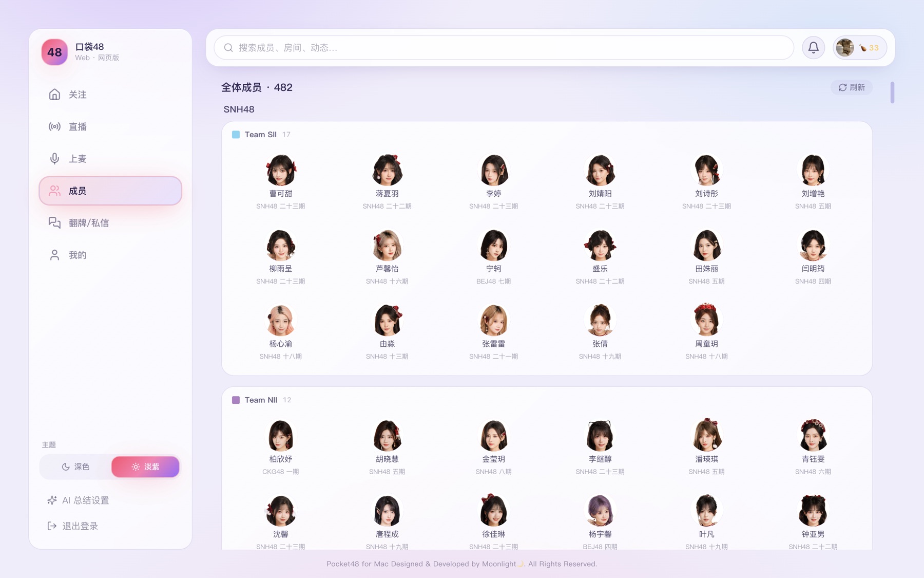Open member 胡晓慧's avatar

tap(387, 436)
